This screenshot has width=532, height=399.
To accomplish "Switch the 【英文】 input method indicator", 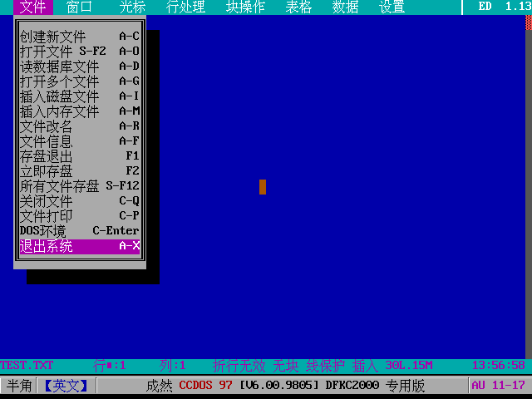I will tap(66, 386).
